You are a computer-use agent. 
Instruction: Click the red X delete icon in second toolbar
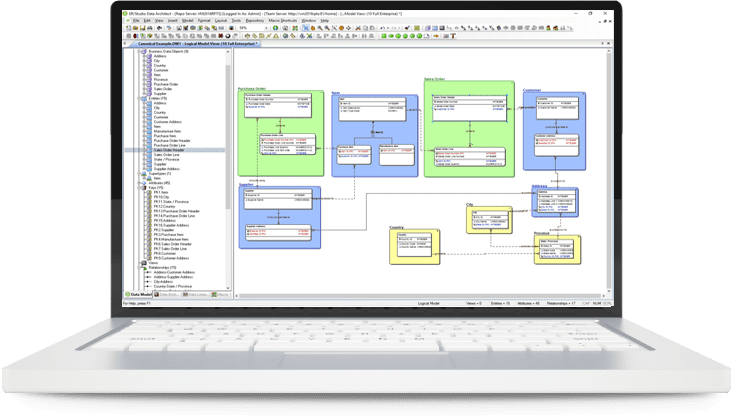[x=220, y=35]
